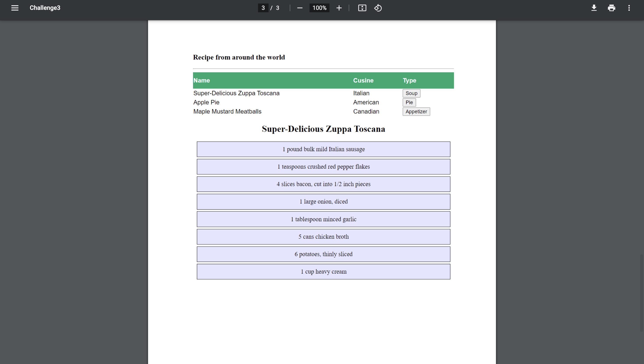Click the Pie type button for Apple Pie
Viewport: 644px width, 364px height.
pyautogui.click(x=409, y=102)
